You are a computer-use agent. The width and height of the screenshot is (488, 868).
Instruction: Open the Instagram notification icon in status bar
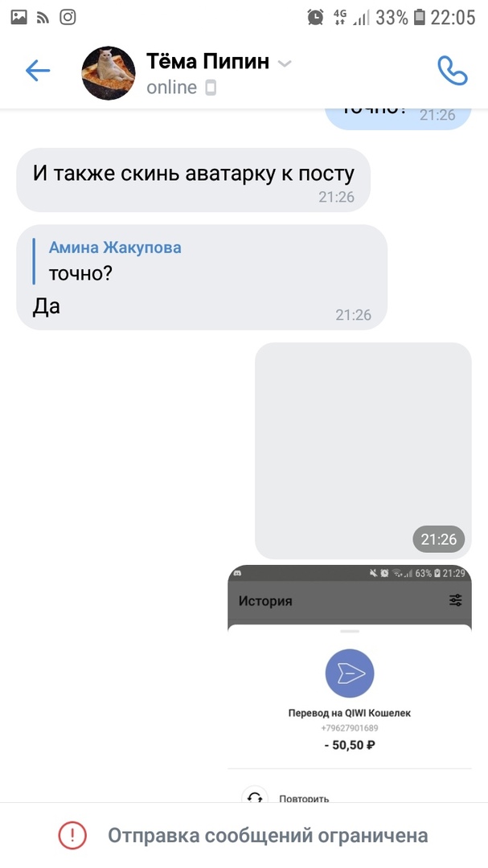coord(68,17)
